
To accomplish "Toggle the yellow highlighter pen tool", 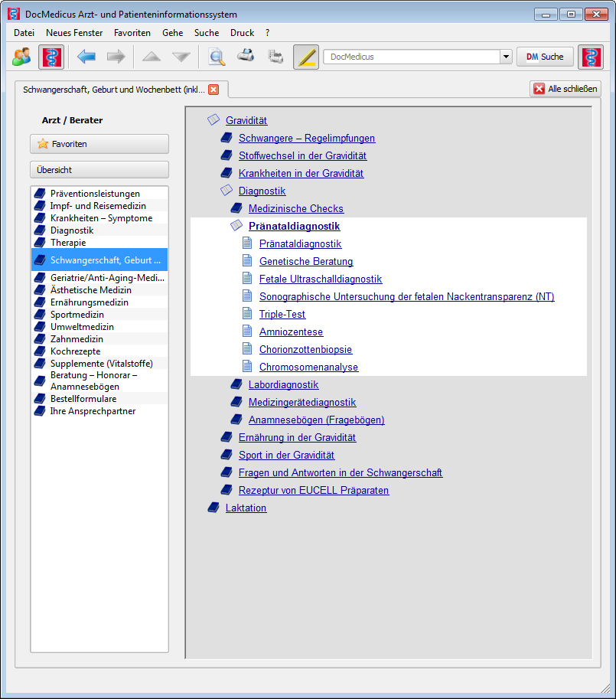I will pyautogui.click(x=306, y=57).
